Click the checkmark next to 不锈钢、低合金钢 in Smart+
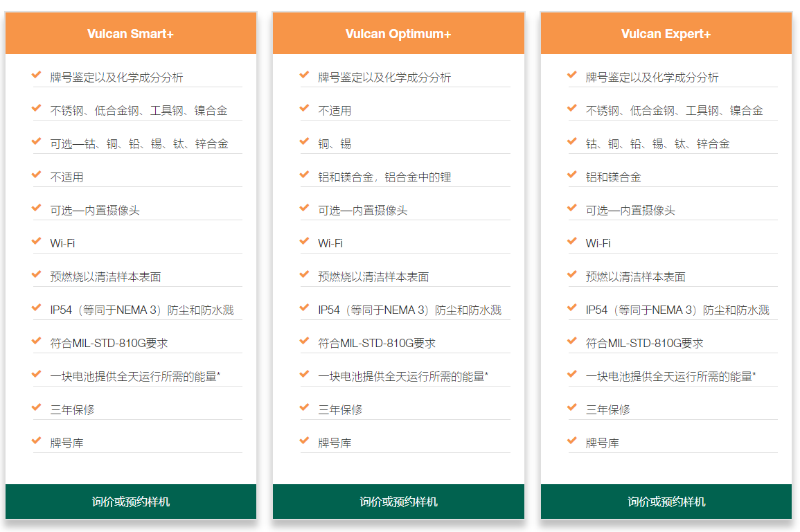Screen dimensions: 800x532 [x=36, y=108]
